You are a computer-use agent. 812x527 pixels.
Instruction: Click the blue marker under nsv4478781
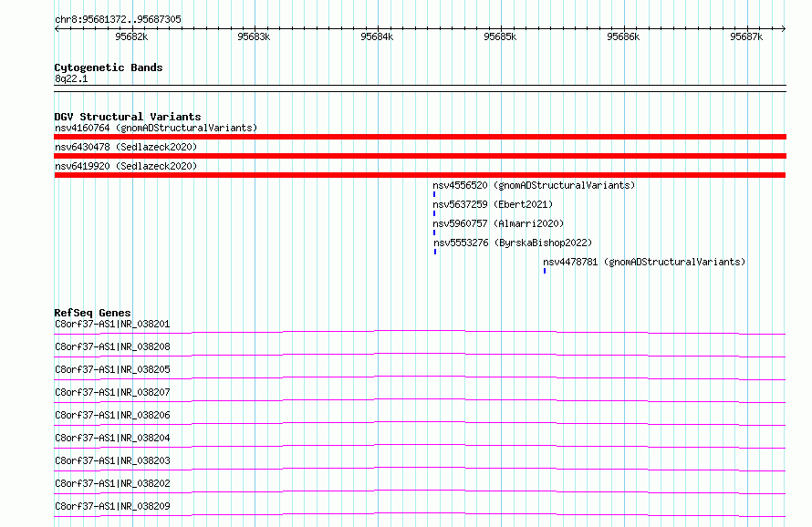pos(545,271)
